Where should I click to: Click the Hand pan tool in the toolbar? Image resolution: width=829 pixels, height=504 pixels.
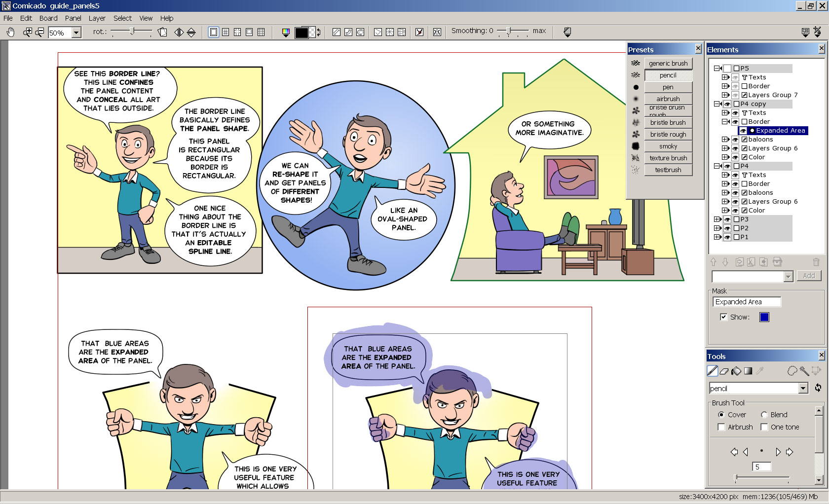point(10,32)
